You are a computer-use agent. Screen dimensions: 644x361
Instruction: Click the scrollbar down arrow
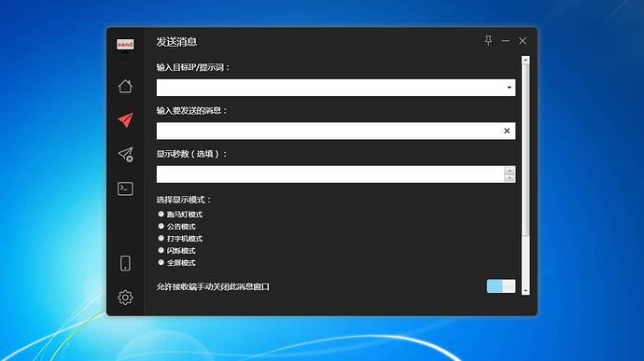click(x=525, y=291)
